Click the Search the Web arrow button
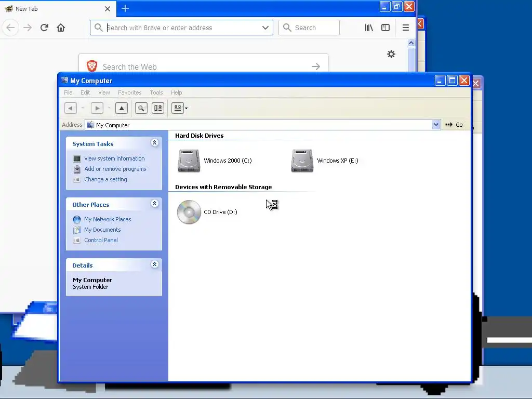 (x=316, y=66)
